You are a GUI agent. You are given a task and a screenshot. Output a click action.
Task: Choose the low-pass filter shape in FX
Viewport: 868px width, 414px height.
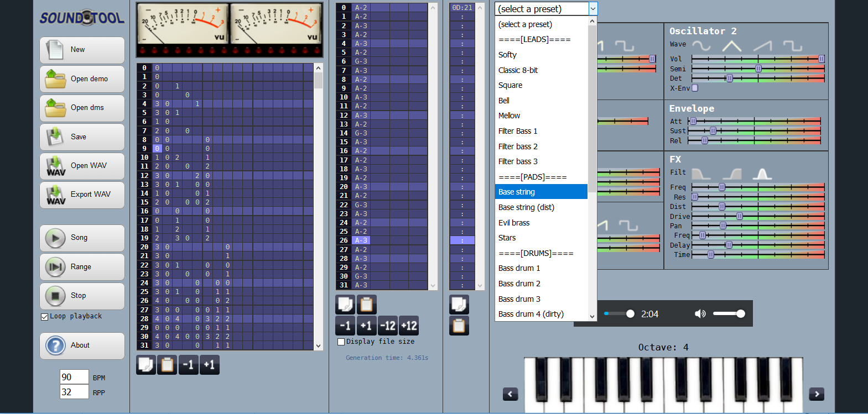point(701,174)
